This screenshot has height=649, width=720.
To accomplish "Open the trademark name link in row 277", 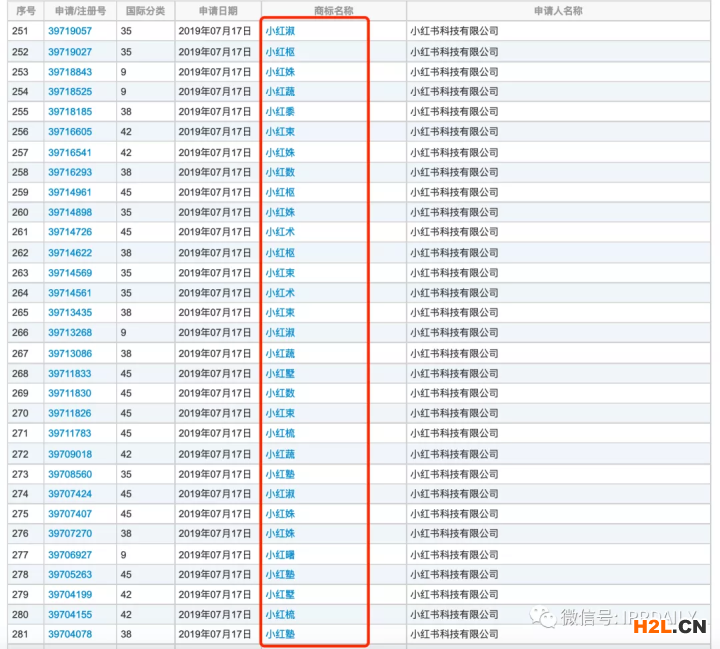I will pyautogui.click(x=280, y=555).
